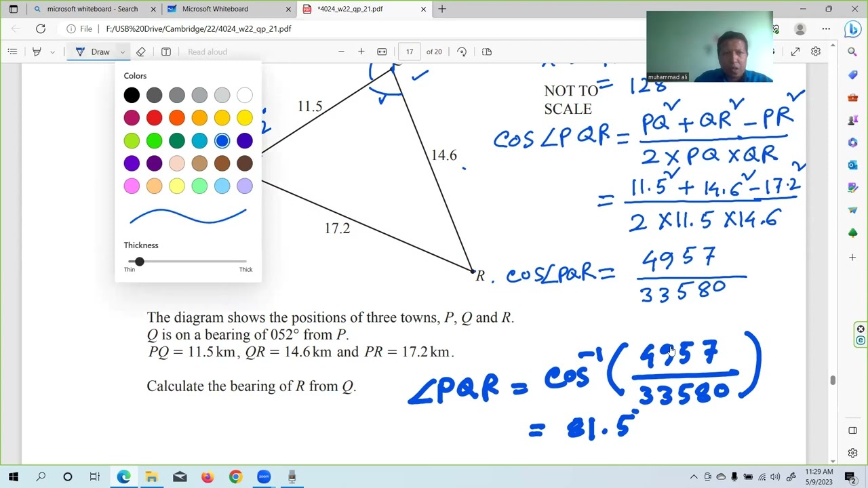This screenshot has height=488, width=868.
Task: Open Task View on taskbar
Action: pyautogui.click(x=95, y=477)
